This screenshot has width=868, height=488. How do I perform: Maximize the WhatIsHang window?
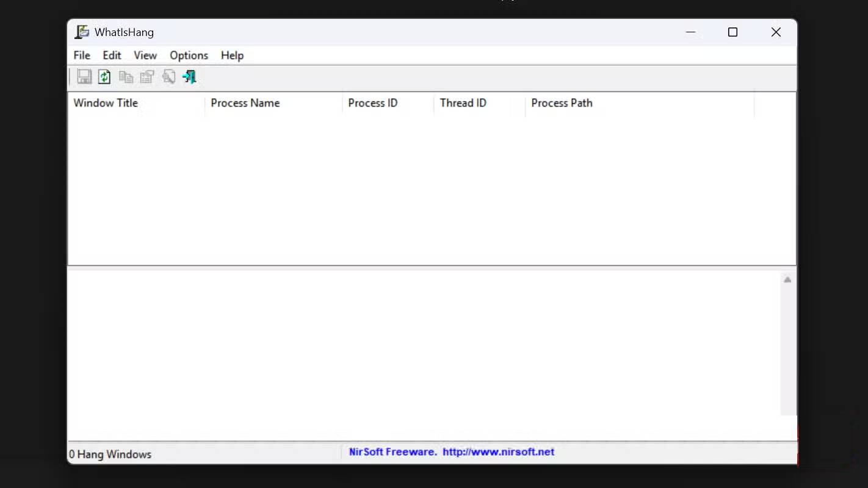click(733, 32)
